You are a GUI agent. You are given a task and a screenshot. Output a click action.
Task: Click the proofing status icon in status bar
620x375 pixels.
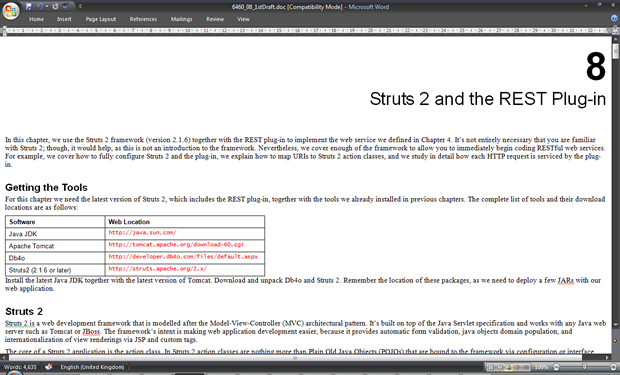pos(49,367)
